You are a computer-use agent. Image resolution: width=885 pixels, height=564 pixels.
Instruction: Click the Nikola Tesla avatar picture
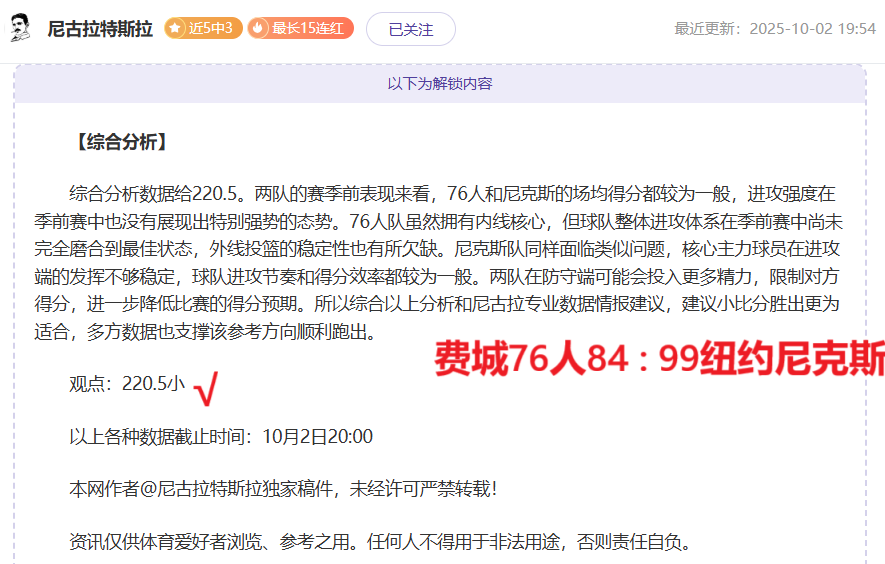[x=20, y=29]
